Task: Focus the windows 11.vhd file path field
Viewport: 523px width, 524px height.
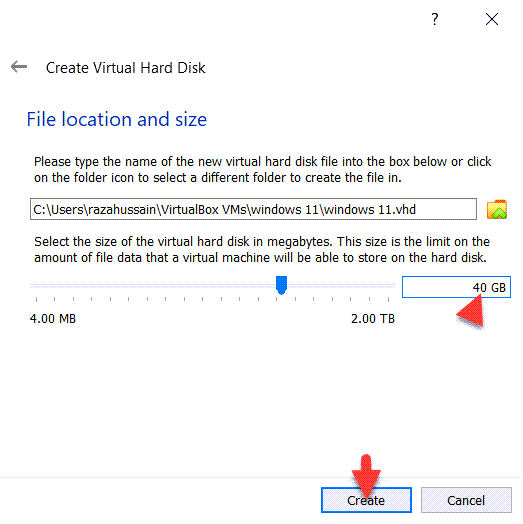Action: (253, 209)
